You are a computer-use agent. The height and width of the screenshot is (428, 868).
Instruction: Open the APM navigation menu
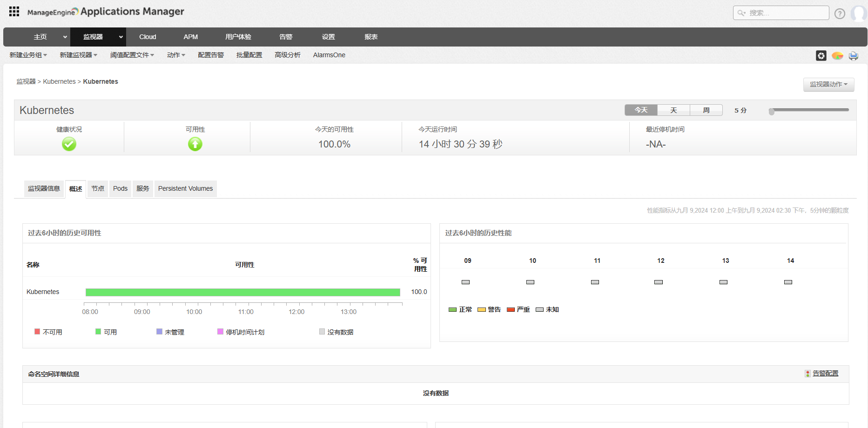point(191,37)
